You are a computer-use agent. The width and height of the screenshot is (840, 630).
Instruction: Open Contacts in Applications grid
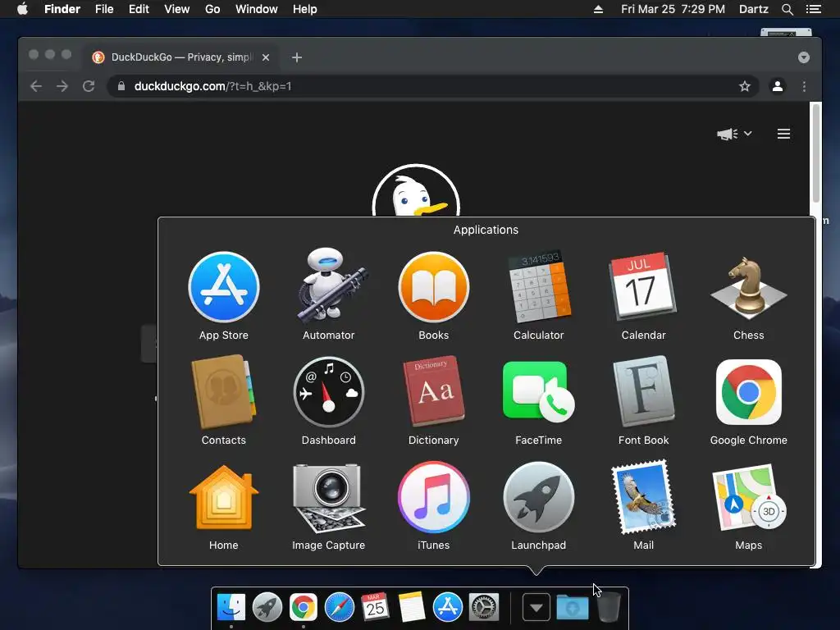point(224,391)
